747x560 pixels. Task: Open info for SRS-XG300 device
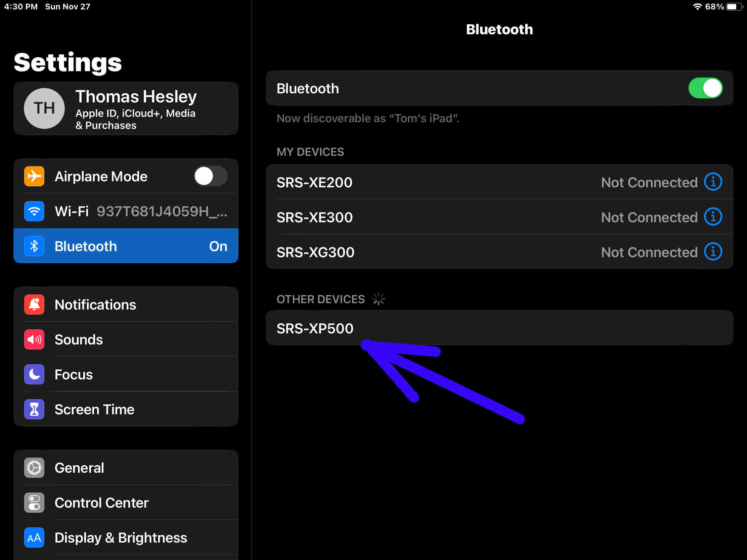coord(713,251)
